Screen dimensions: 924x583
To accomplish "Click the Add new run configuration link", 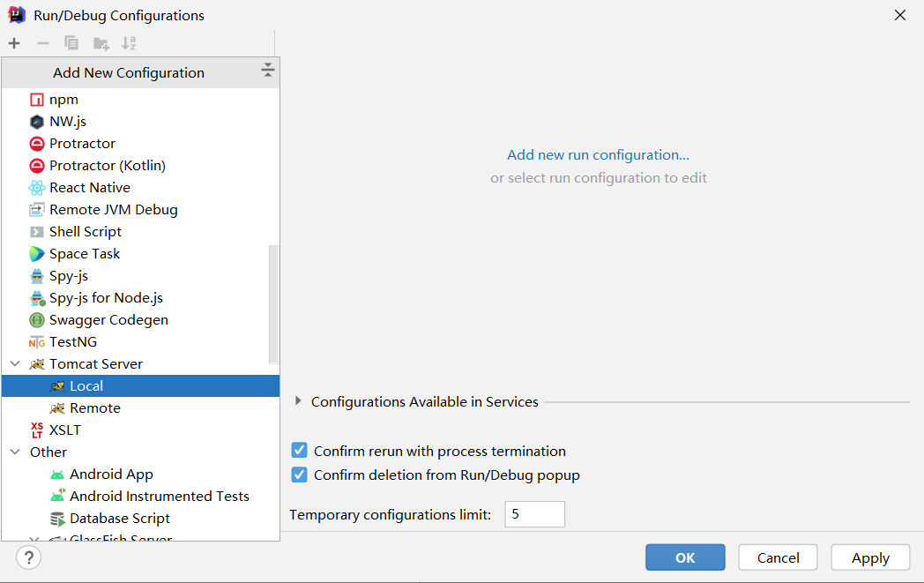I will [598, 155].
